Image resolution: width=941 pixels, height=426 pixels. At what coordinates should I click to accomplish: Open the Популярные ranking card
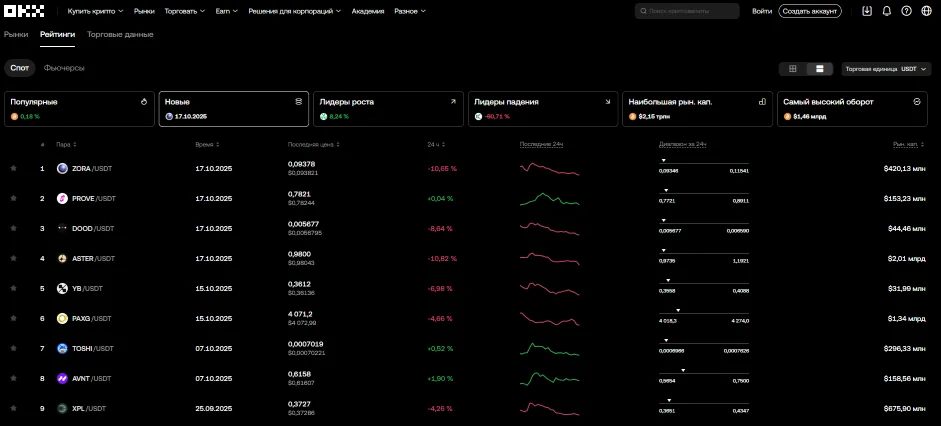79,109
